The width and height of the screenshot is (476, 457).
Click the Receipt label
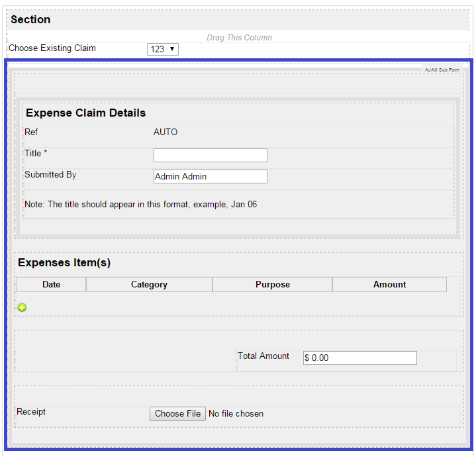click(x=31, y=412)
